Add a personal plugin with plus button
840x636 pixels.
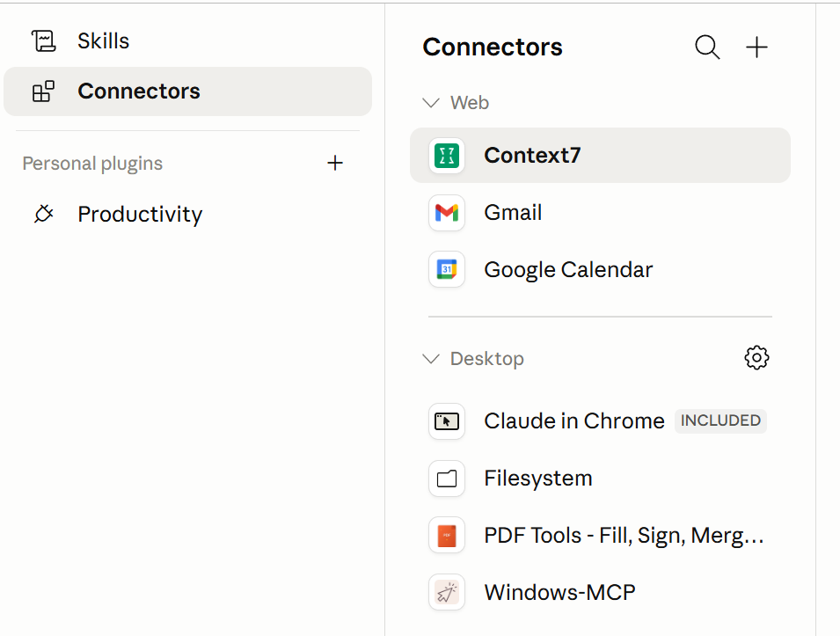pos(335,163)
